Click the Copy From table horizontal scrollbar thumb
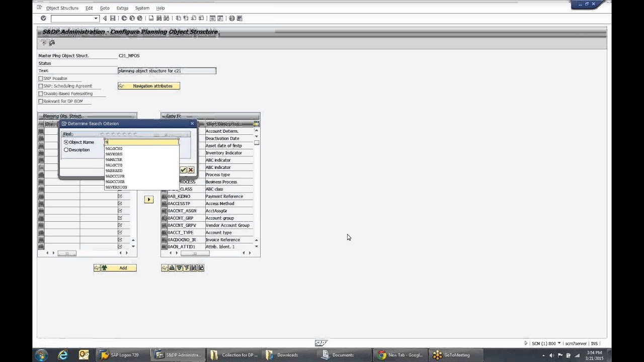This screenshot has height=362, width=644. 195,253
